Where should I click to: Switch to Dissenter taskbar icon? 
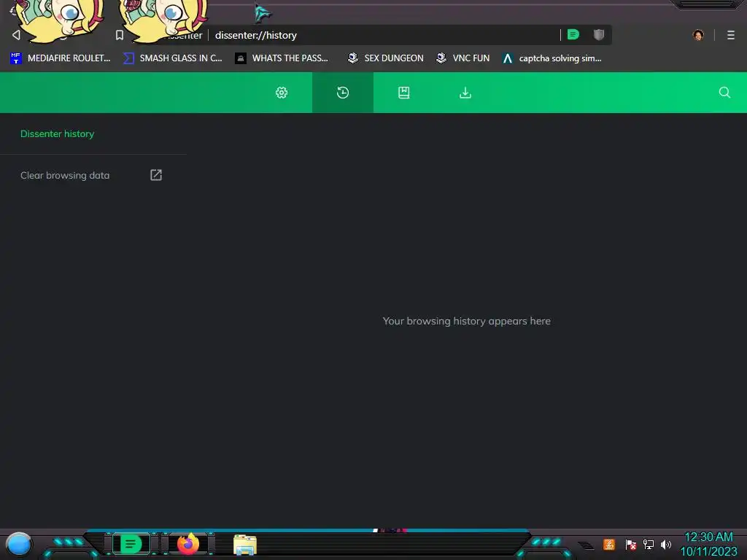click(x=131, y=544)
